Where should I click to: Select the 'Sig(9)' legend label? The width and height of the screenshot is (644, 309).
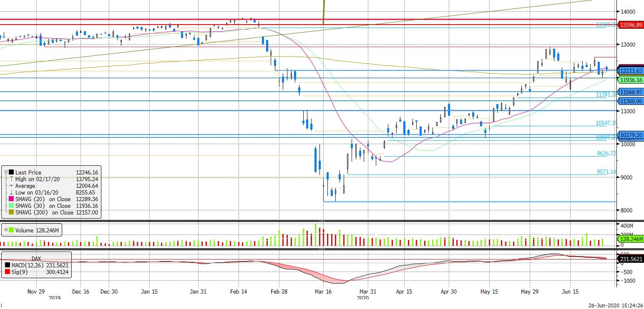(x=19, y=272)
